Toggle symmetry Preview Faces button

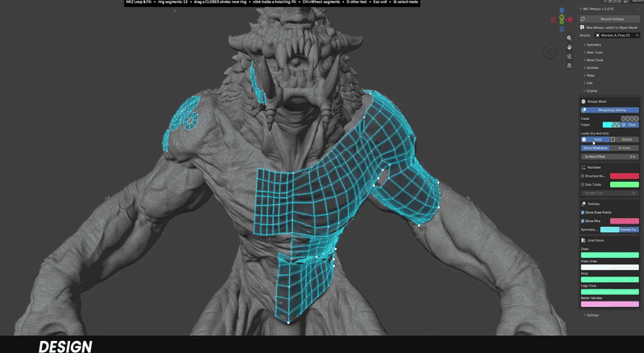click(630, 230)
